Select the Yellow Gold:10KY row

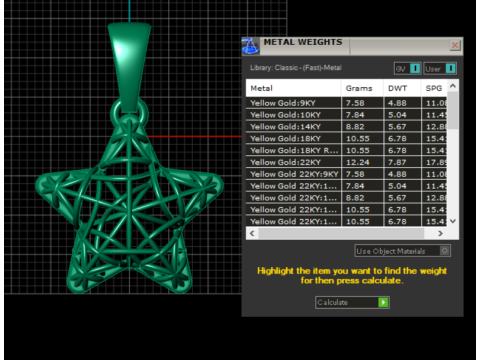pos(346,115)
